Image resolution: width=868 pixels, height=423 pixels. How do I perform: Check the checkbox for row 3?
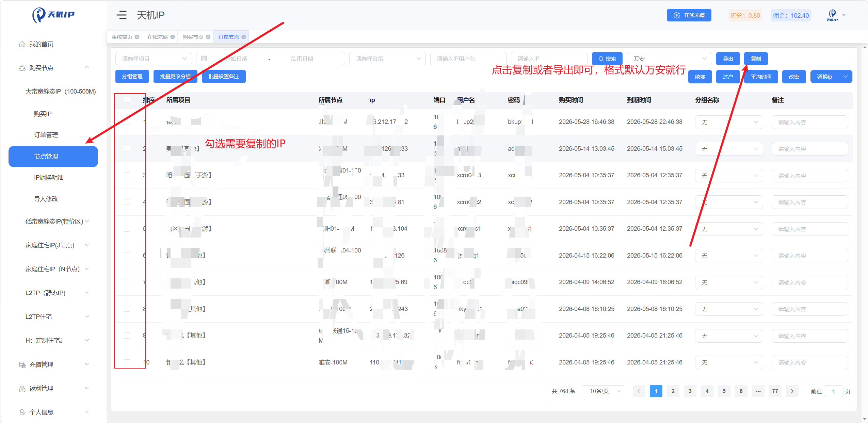click(127, 175)
